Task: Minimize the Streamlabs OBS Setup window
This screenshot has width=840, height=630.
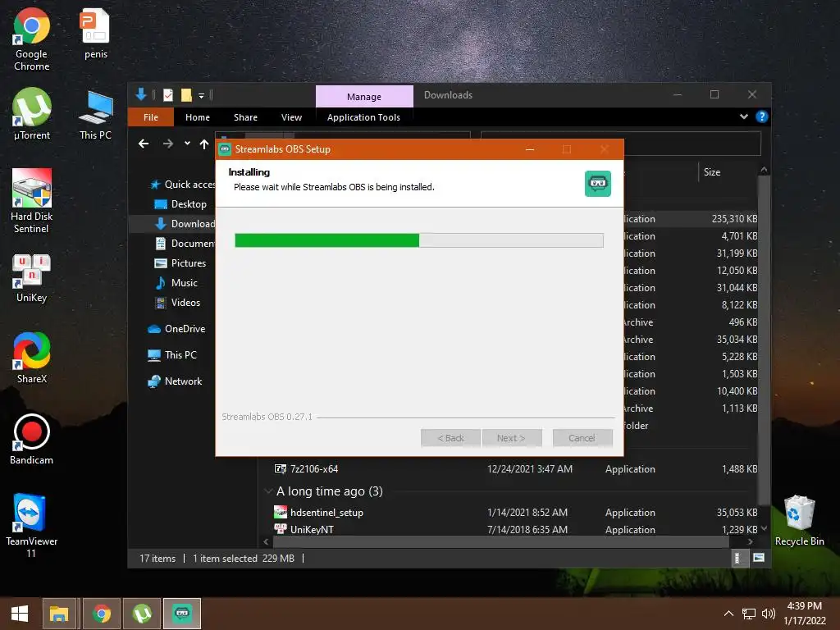Action: coord(530,149)
